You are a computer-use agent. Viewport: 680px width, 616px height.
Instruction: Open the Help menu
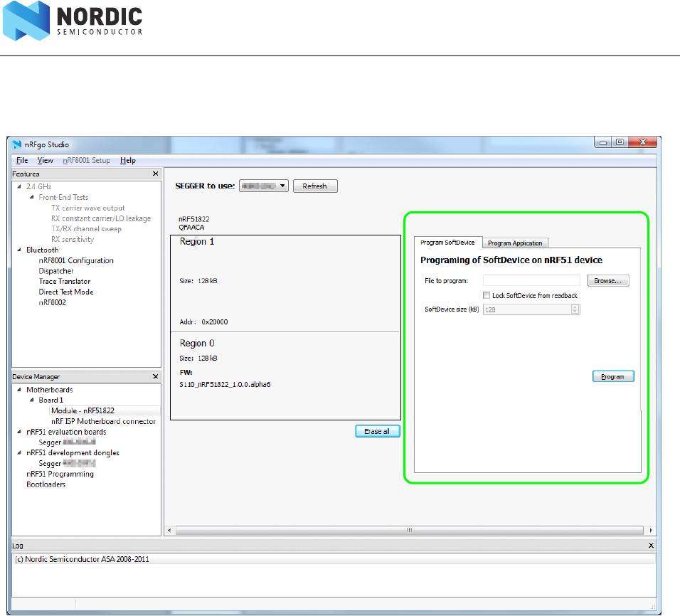point(128,161)
